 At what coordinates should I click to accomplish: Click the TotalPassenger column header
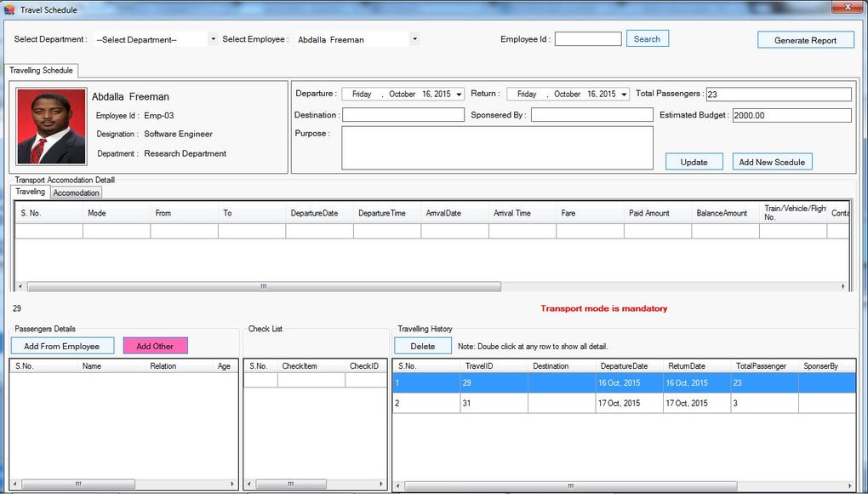click(x=765, y=366)
